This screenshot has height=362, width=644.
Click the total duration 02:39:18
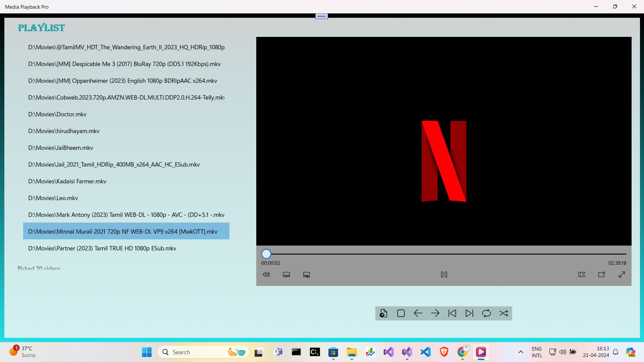tap(617, 263)
